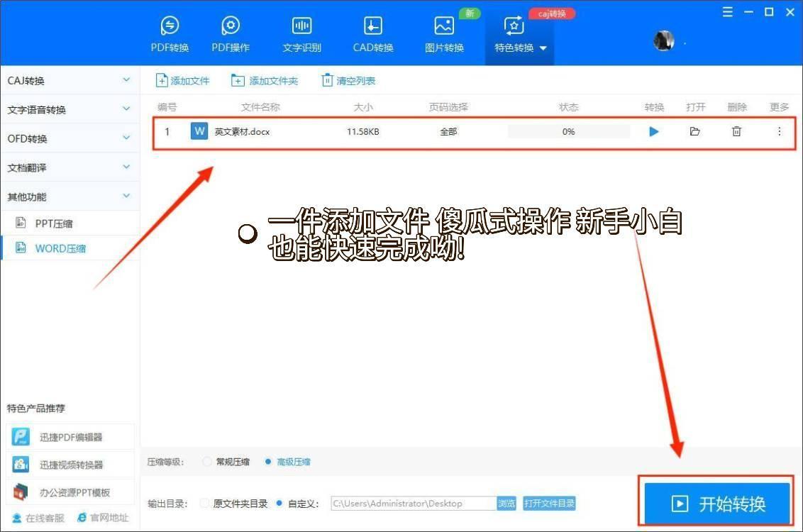Click the PPT压缩 document icon
Image resolution: width=803 pixels, height=532 pixels.
(21, 223)
